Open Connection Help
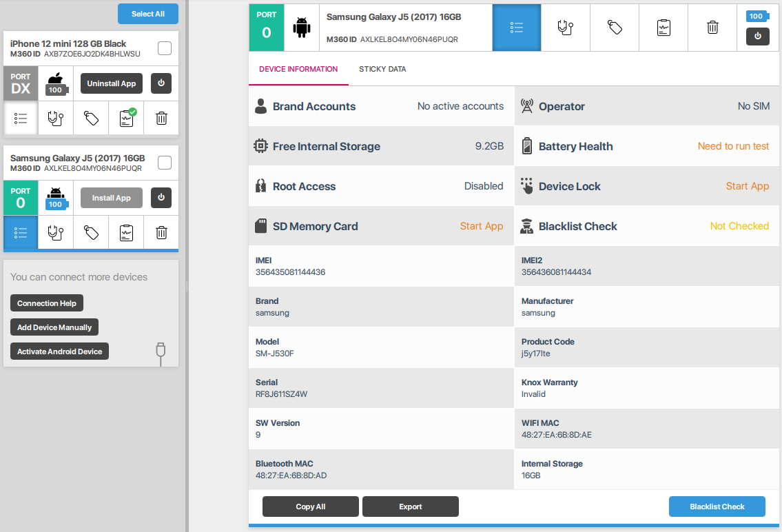 tap(47, 303)
